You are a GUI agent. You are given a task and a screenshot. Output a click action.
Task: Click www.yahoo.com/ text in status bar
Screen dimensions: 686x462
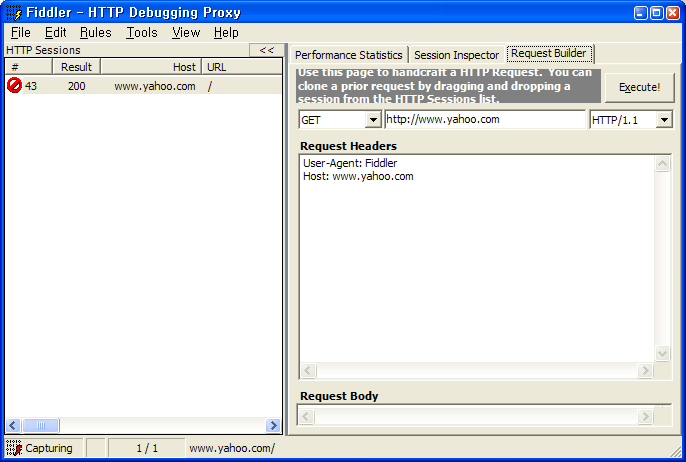pyautogui.click(x=232, y=448)
